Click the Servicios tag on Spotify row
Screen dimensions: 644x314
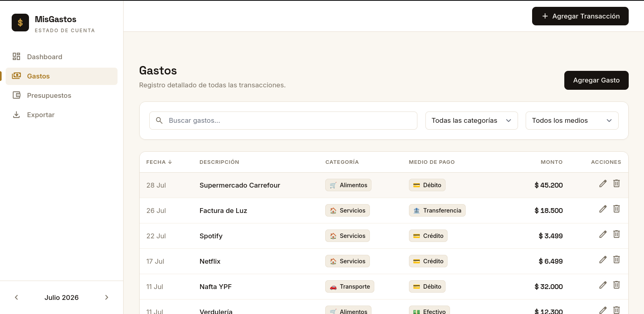[347, 236]
